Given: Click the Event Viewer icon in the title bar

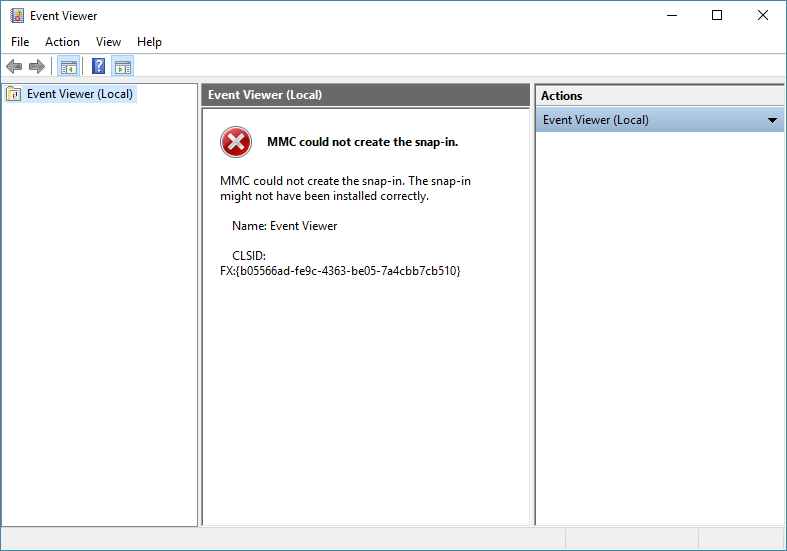Looking at the screenshot, I should pos(17,16).
